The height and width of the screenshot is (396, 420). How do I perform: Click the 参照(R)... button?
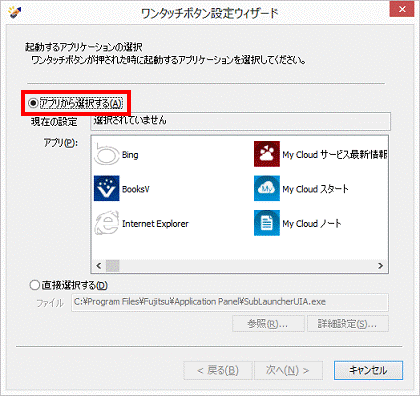(x=268, y=324)
